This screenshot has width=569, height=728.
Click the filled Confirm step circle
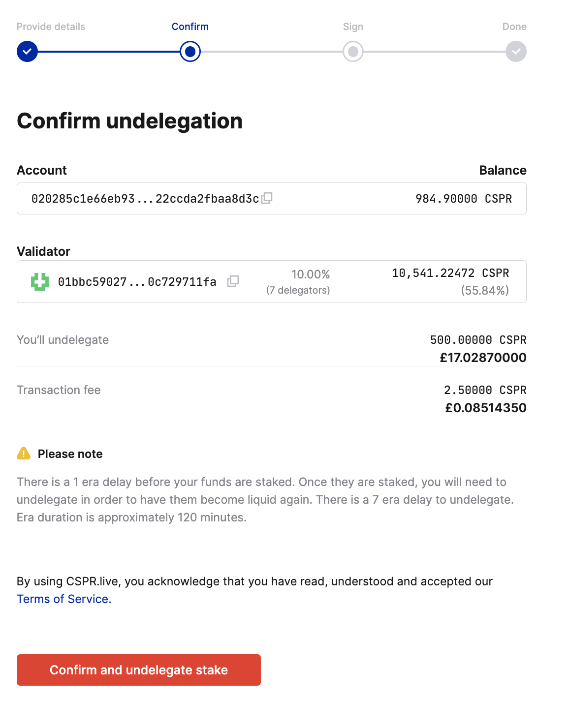pyautogui.click(x=190, y=51)
